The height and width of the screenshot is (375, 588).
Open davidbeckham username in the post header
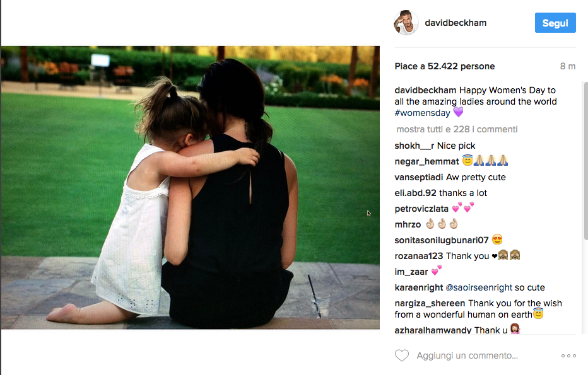tap(456, 23)
